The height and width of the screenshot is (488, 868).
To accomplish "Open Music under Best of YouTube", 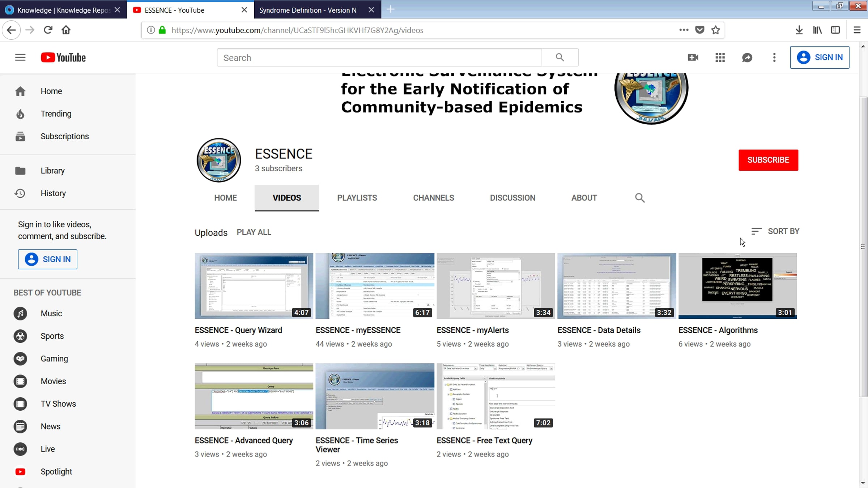I will click(68, 313).
